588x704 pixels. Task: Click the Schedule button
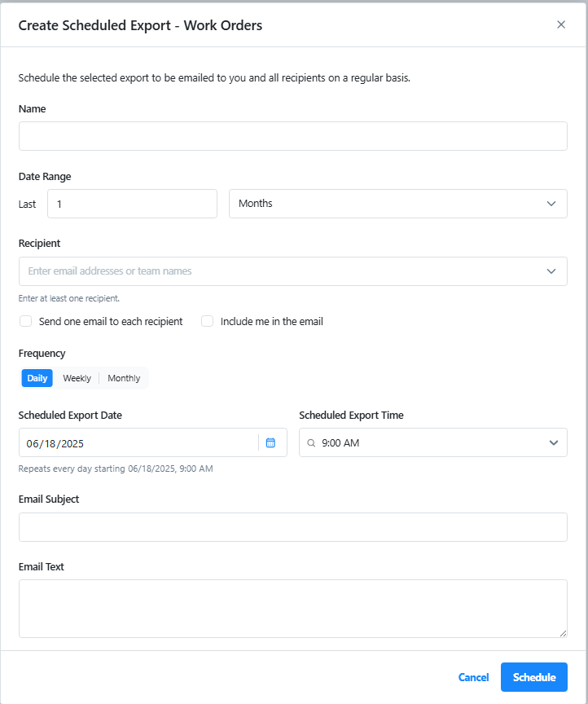pos(534,677)
